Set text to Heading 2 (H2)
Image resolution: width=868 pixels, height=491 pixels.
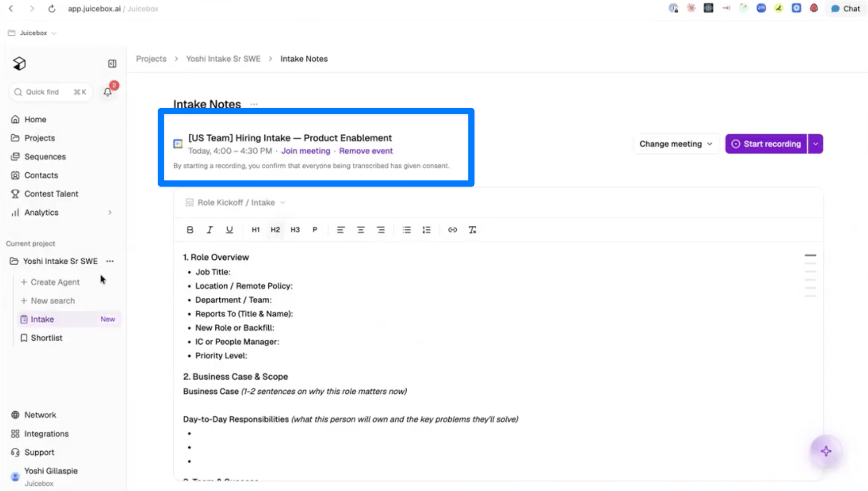click(275, 230)
